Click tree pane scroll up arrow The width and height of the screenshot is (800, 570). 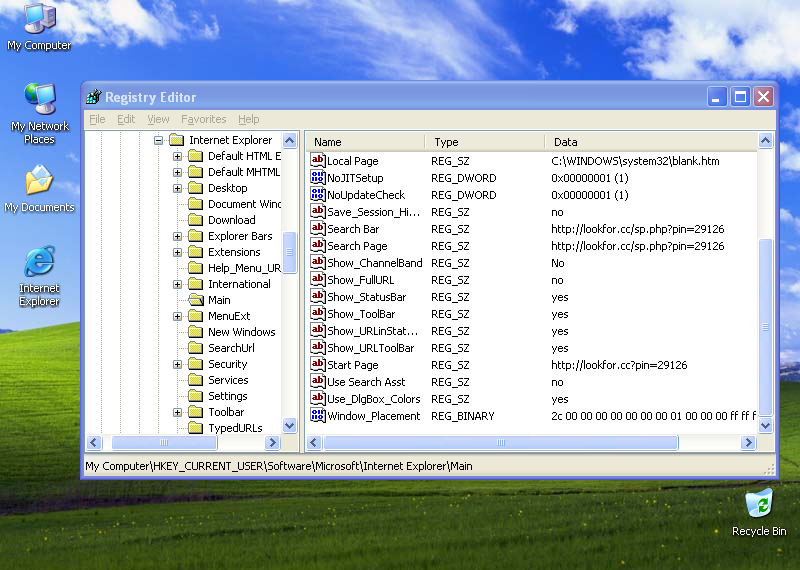pos(289,140)
